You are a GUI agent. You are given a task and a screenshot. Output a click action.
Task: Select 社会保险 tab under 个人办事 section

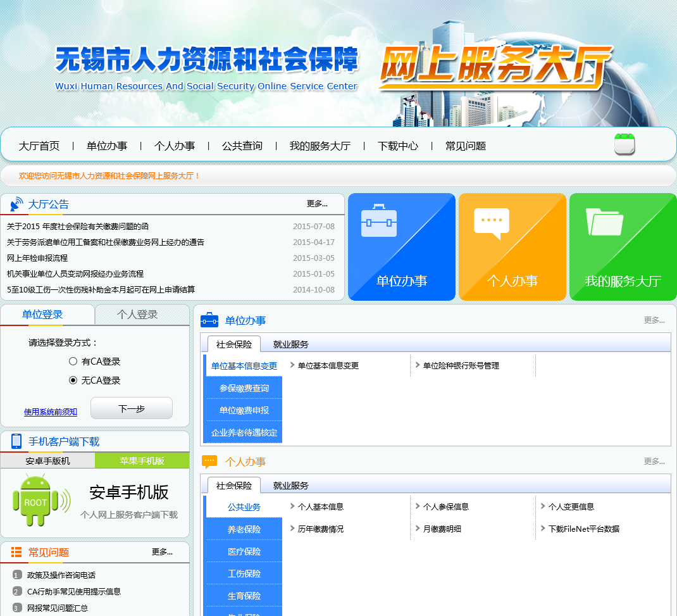(234, 486)
